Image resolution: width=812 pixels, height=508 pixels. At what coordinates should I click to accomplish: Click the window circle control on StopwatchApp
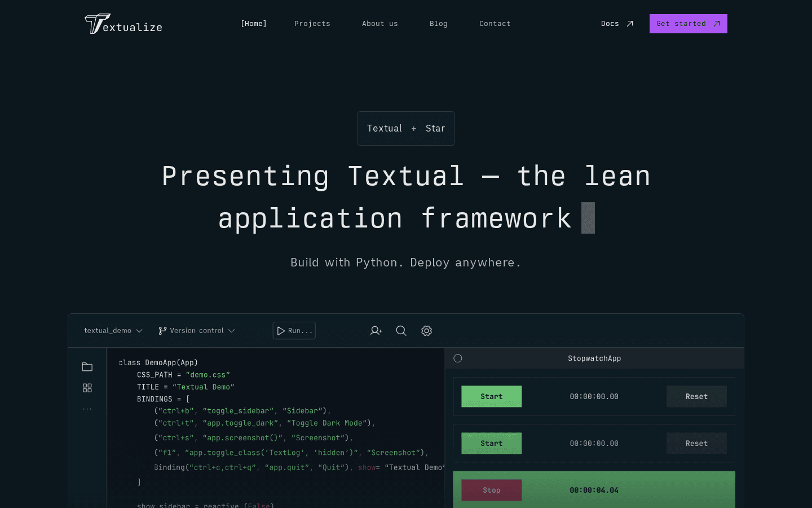pyautogui.click(x=458, y=358)
